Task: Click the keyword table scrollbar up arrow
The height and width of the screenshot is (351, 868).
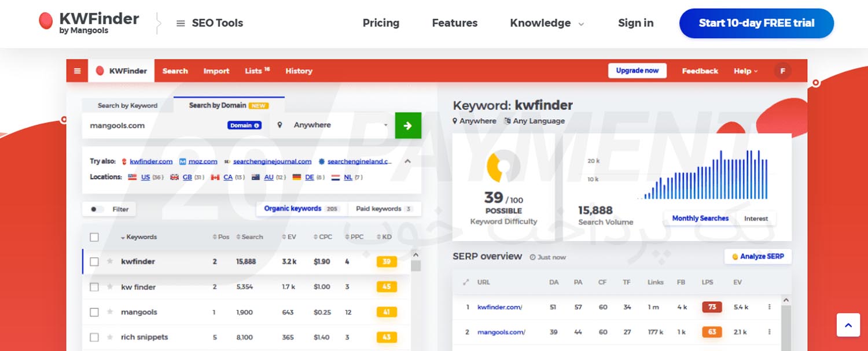Action: (x=415, y=254)
